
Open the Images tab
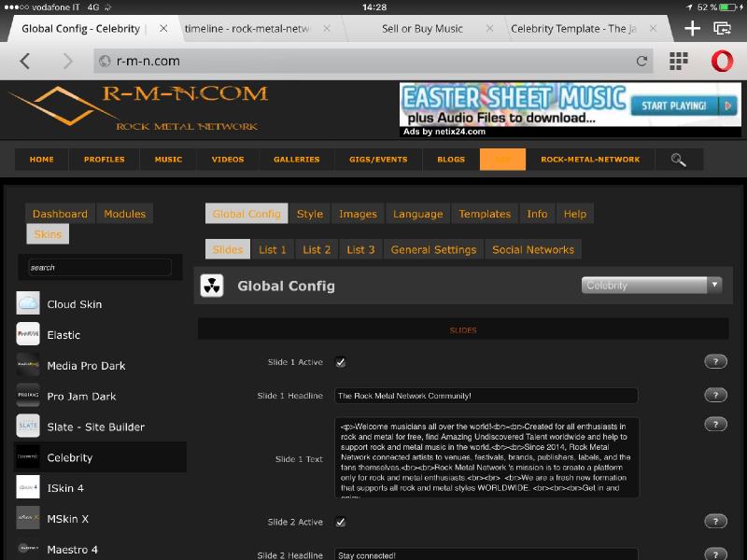(x=358, y=214)
